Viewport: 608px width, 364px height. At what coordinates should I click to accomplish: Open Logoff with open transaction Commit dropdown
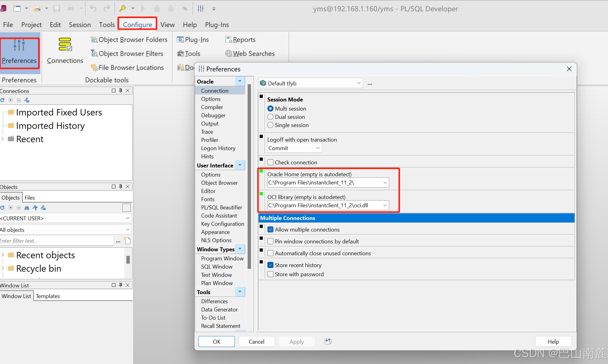294,148
